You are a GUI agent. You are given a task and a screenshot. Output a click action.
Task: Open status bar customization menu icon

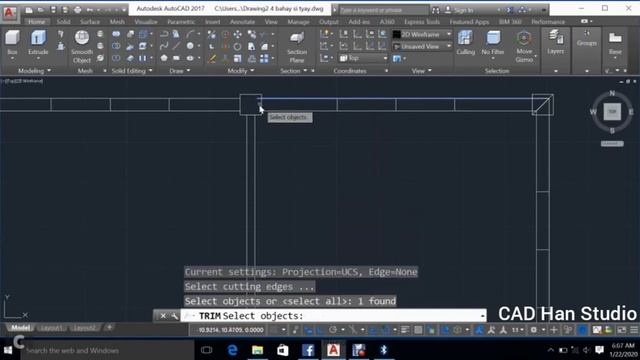point(634,330)
